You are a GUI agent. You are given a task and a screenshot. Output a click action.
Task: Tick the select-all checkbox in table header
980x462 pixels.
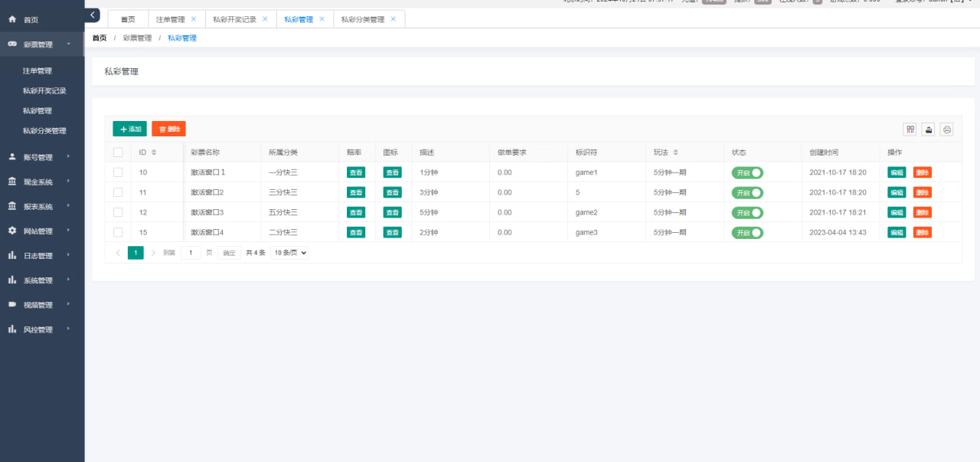click(118, 152)
